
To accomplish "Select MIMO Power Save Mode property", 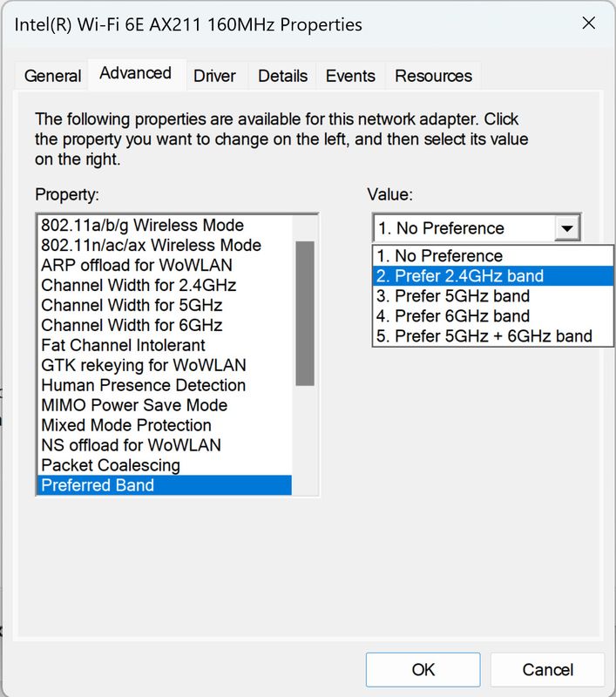I will click(134, 406).
